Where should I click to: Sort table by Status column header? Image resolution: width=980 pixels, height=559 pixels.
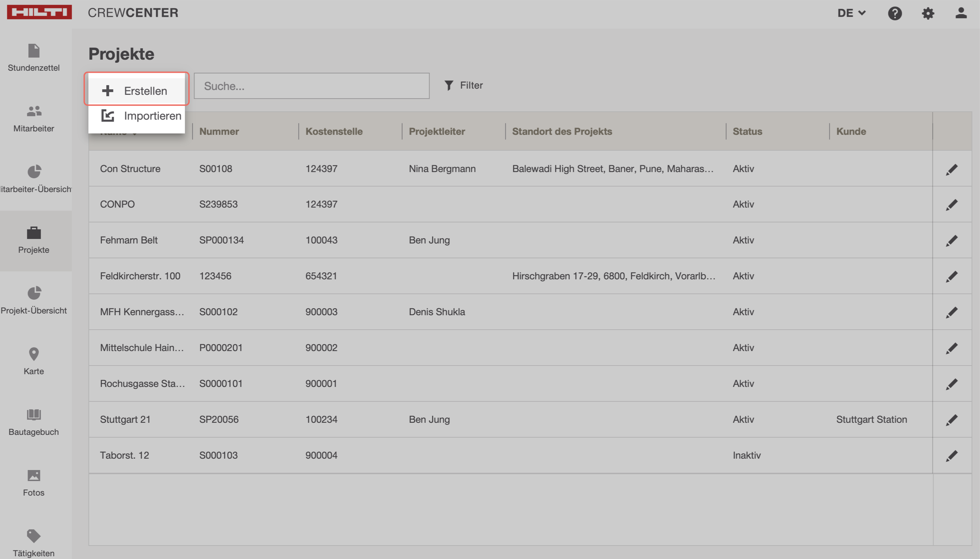pos(747,131)
